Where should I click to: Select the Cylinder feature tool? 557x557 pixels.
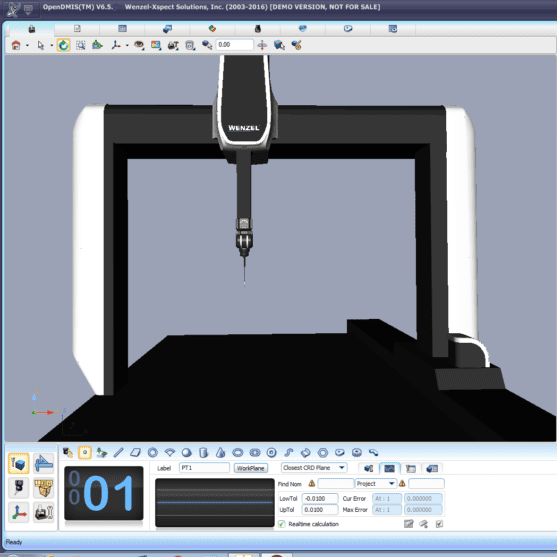(x=204, y=453)
